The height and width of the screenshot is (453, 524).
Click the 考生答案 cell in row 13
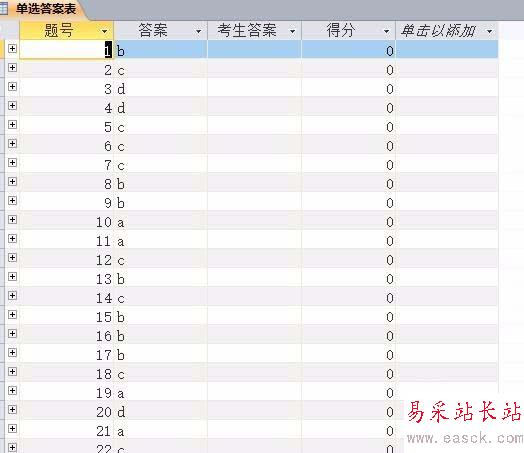(x=254, y=278)
